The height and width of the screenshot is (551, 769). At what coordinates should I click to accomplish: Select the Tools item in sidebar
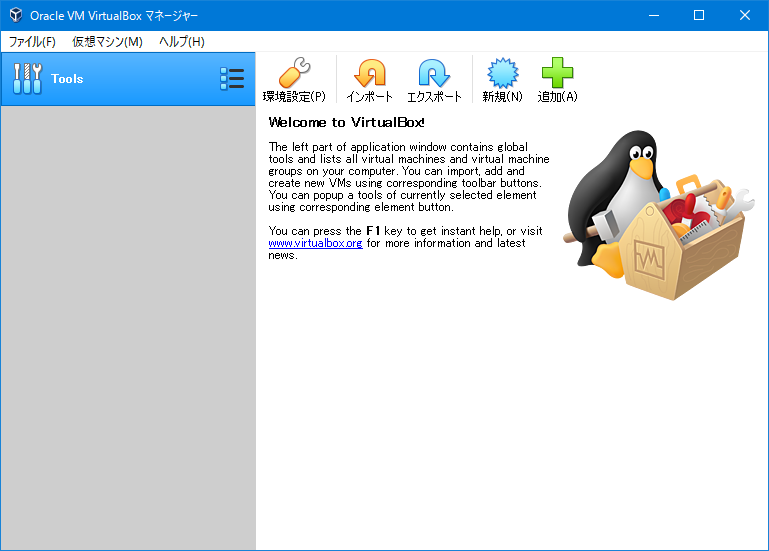[x=128, y=79]
